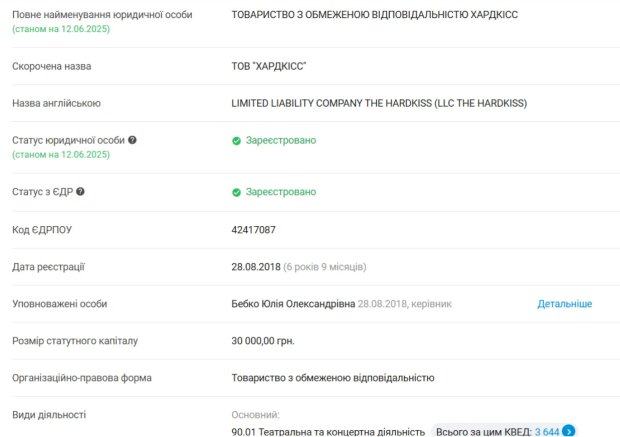
Task: Click the registration date 28.08.2018
Action: [254, 266]
